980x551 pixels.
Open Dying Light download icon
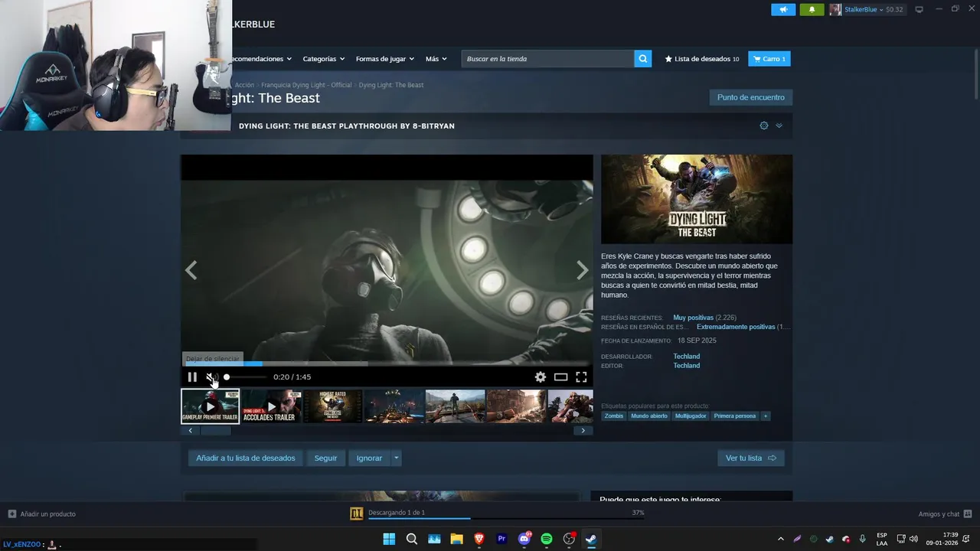tap(356, 514)
